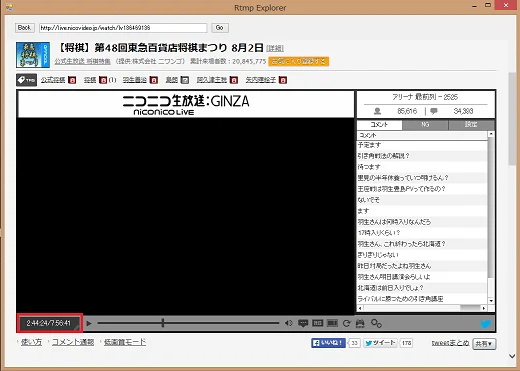Toggle comment display speech-bubble icon
This screenshot has width=520, height=371.
click(x=303, y=323)
